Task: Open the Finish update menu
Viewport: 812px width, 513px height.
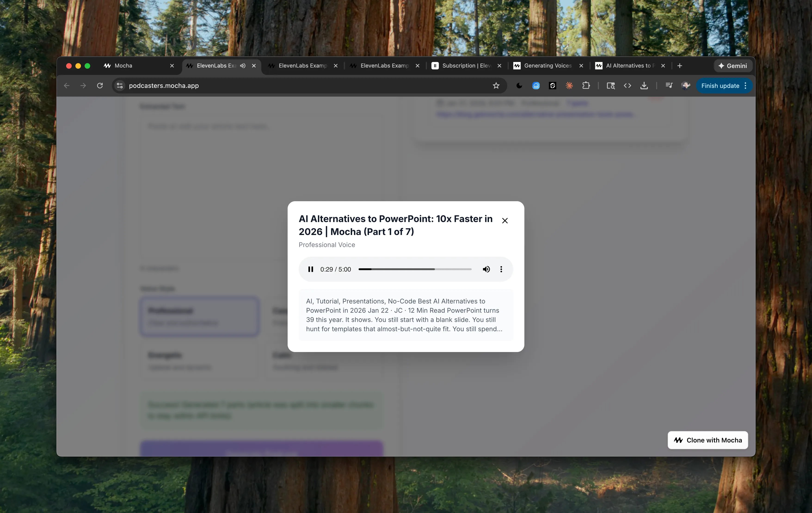Action: pos(724,86)
